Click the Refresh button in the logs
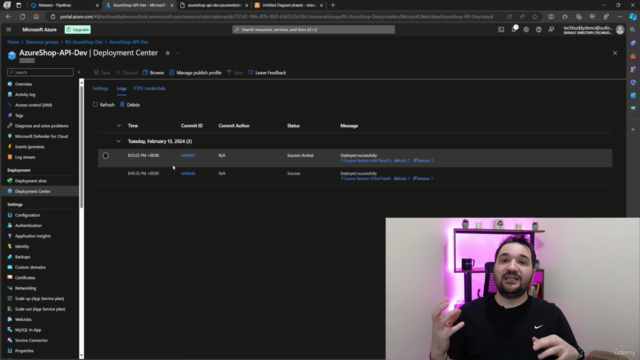 (x=104, y=105)
